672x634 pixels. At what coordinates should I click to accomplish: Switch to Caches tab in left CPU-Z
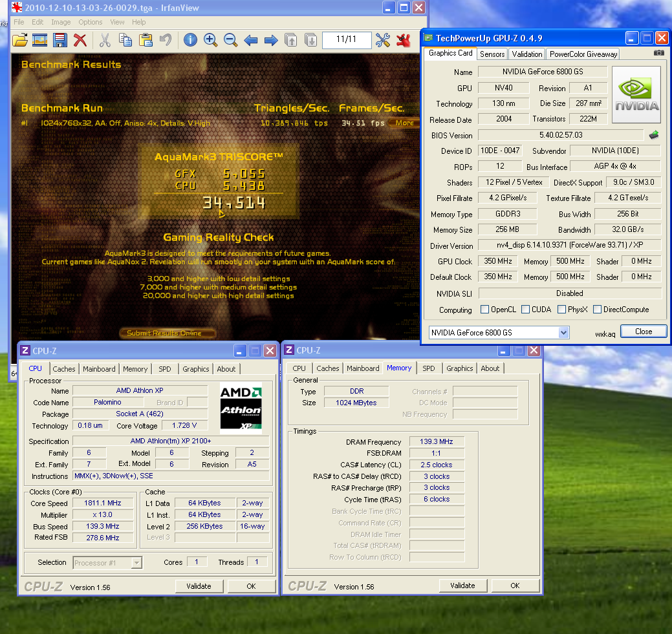tap(64, 369)
